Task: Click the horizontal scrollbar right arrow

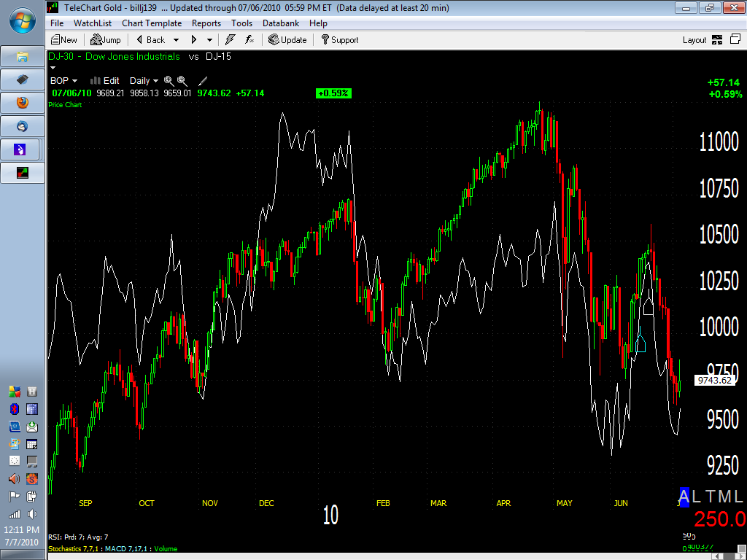Action: pos(742,556)
